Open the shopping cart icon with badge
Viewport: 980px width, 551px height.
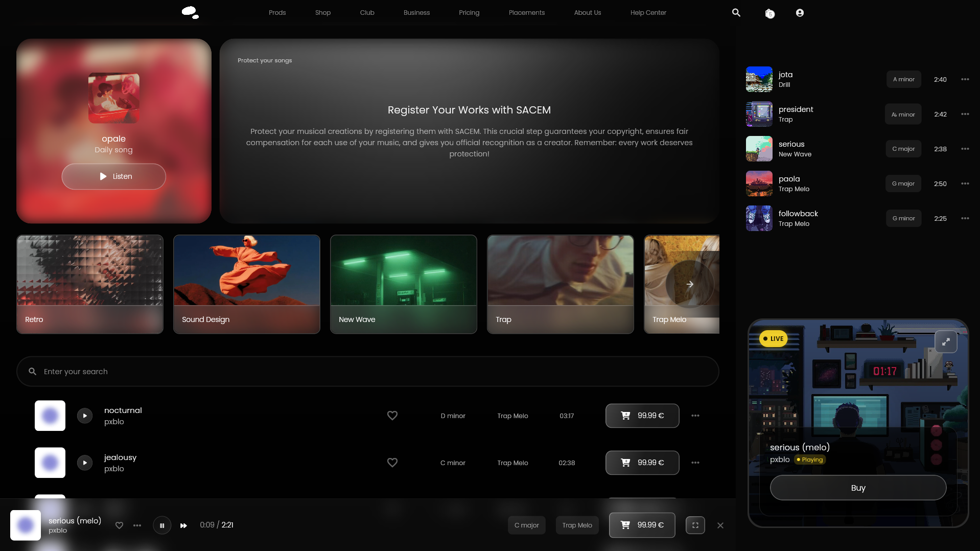point(769,13)
